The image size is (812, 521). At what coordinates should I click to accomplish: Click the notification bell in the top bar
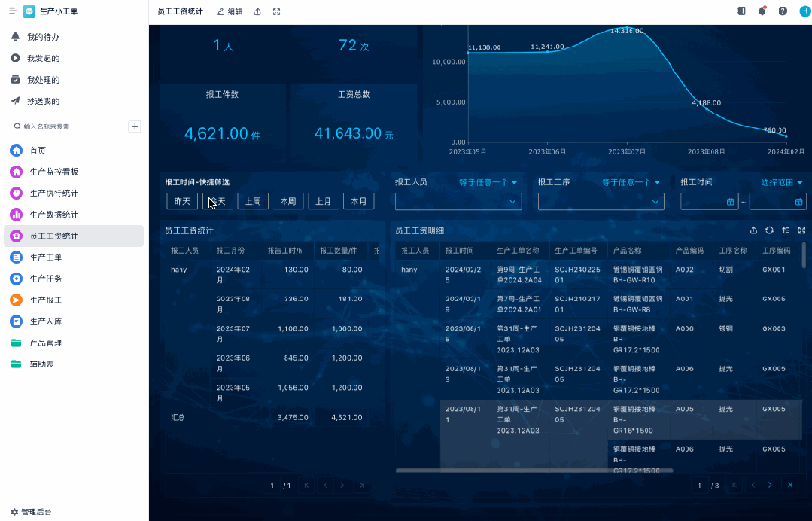(x=762, y=11)
